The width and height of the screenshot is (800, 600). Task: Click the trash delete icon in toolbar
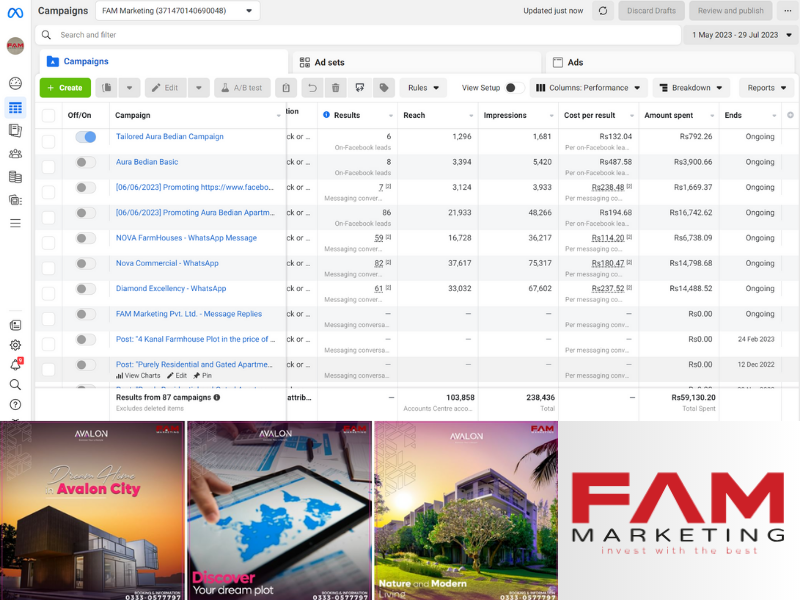[336, 88]
